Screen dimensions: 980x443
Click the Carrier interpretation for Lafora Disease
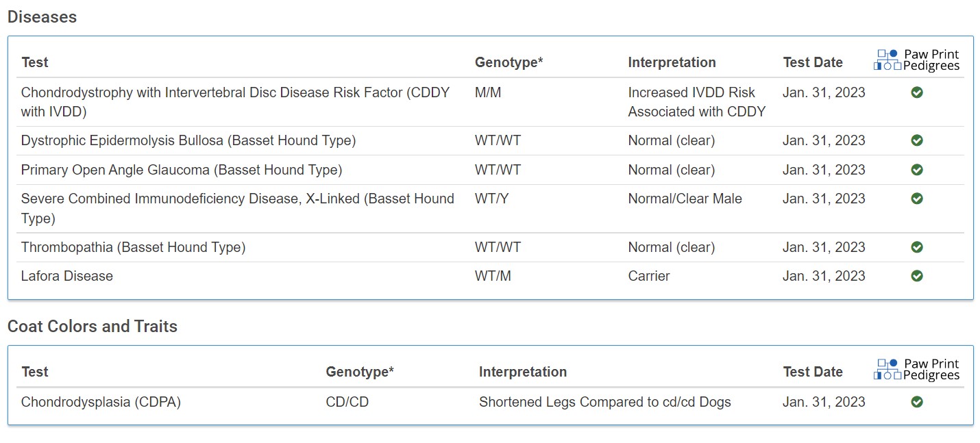pos(649,276)
